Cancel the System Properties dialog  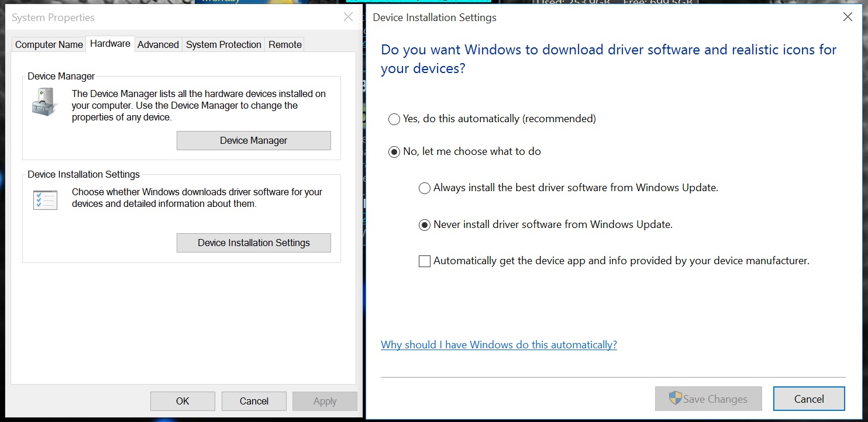[254, 401]
